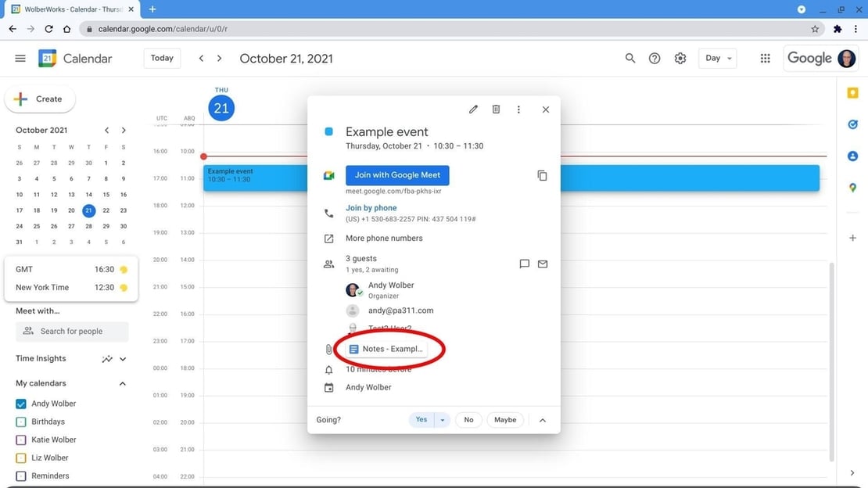
Task: Uncheck the Andy Wolber calendar
Action: (21, 404)
